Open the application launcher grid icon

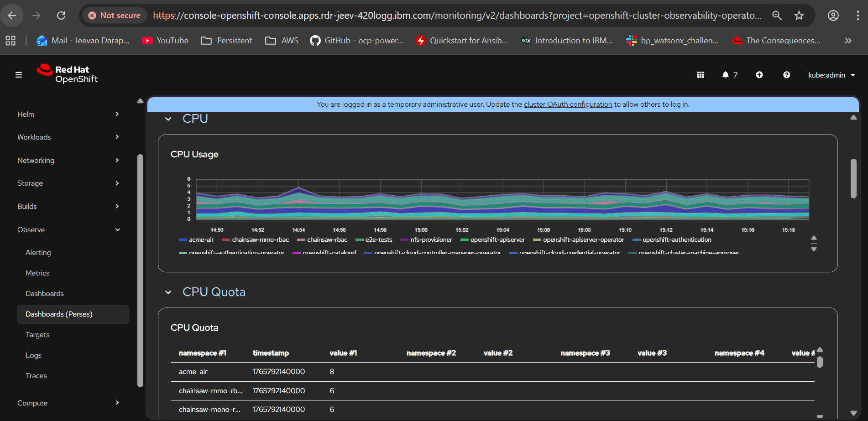pos(700,75)
